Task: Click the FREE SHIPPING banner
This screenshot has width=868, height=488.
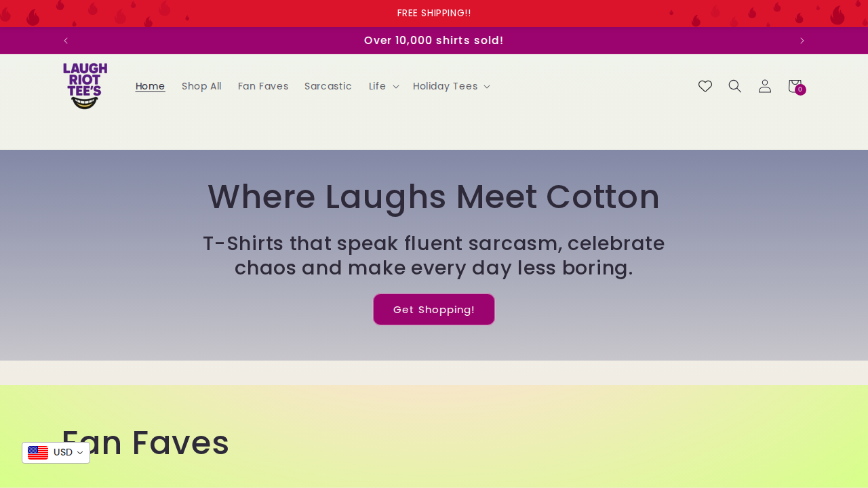Action: pyautogui.click(x=434, y=12)
